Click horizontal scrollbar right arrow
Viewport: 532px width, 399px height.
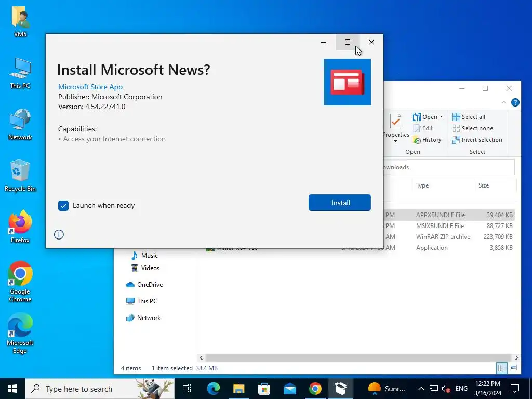(516, 357)
